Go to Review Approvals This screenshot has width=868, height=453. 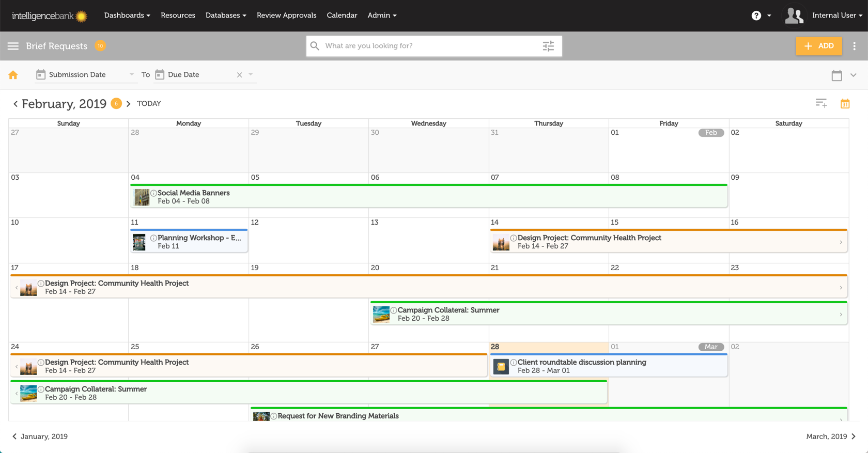(286, 15)
